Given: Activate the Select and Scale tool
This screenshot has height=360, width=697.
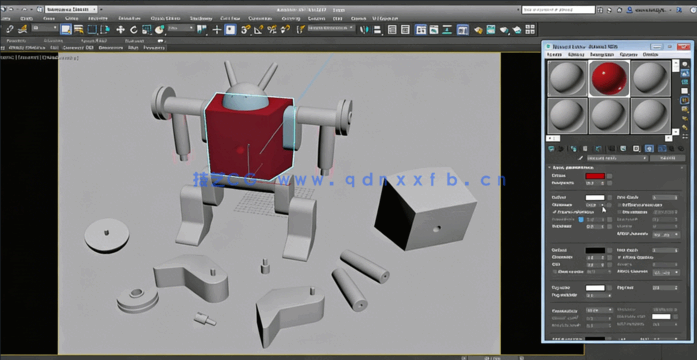Looking at the screenshot, I should (146, 30).
